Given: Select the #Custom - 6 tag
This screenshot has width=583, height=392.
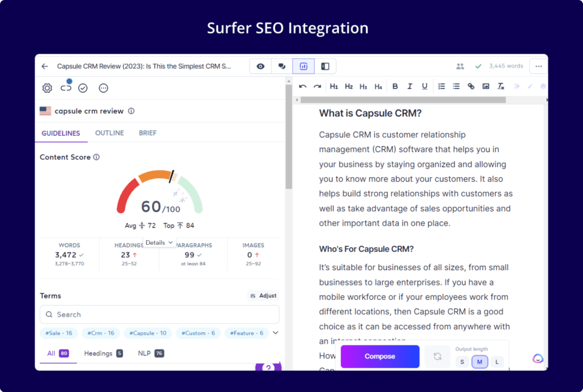Looking at the screenshot, I should pyautogui.click(x=198, y=333).
